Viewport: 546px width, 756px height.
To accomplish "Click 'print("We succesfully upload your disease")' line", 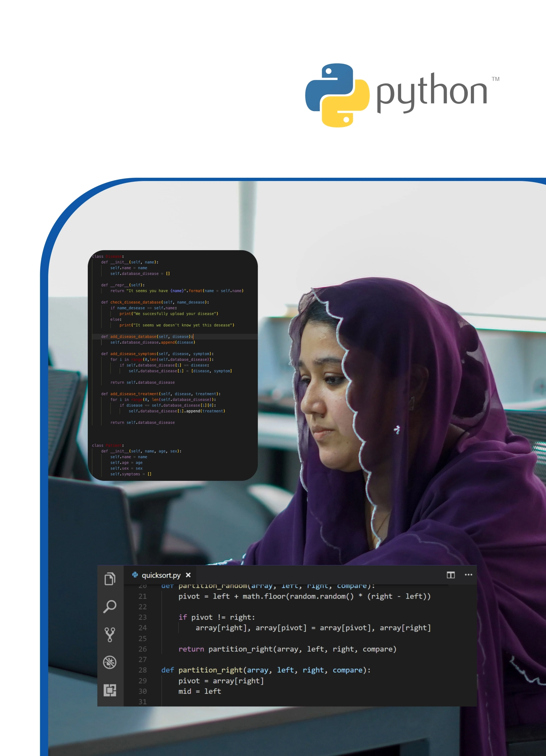I will pos(169,314).
